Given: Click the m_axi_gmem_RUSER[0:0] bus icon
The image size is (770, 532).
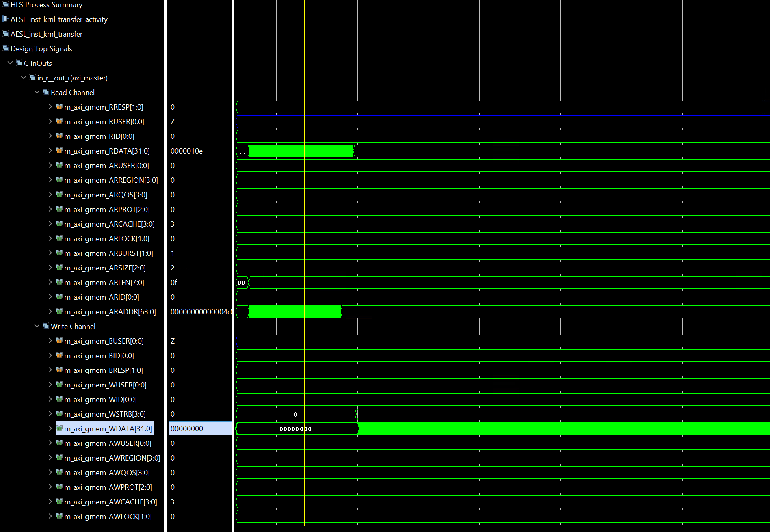Looking at the screenshot, I should tap(59, 121).
